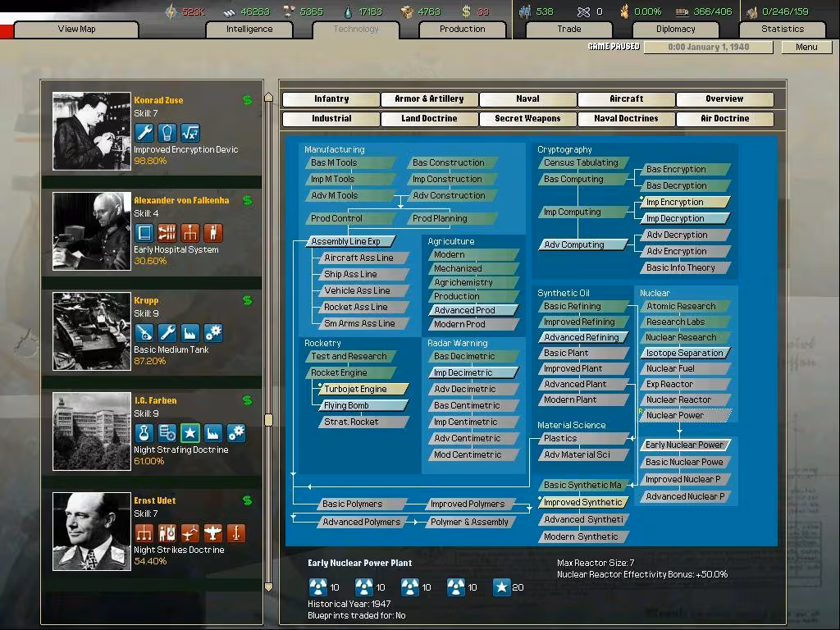This screenshot has width=840, height=630.
Task: Select the Early Nuclear Power technology
Action: coord(685,445)
